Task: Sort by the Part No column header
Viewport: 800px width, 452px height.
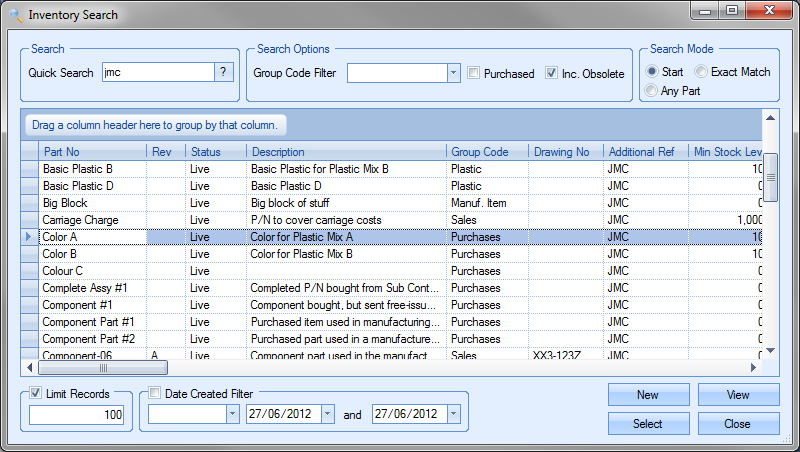Action: point(92,151)
